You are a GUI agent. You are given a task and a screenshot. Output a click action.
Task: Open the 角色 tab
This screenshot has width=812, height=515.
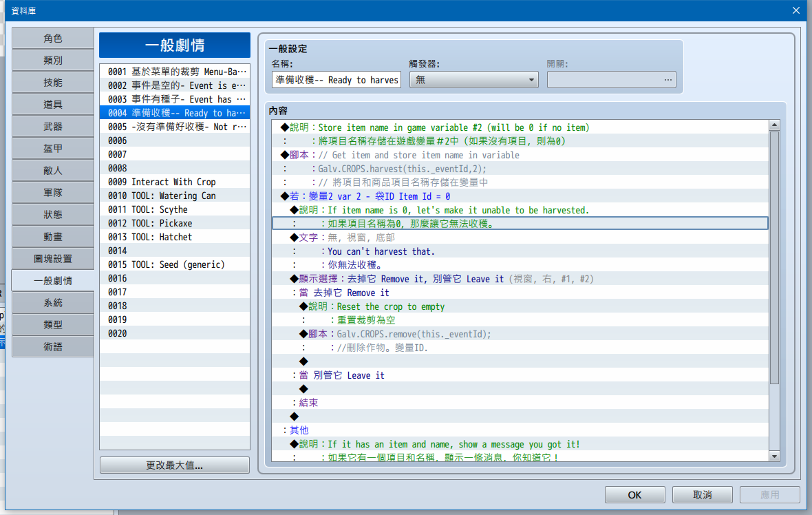point(53,39)
